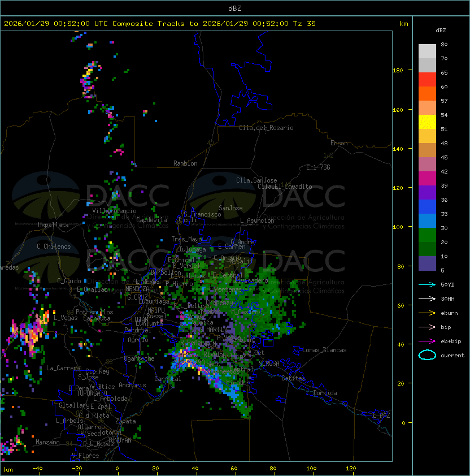Click the 'Tz 35' value in header
Image resolution: width=470 pixels, height=476 pixels.
(304, 24)
